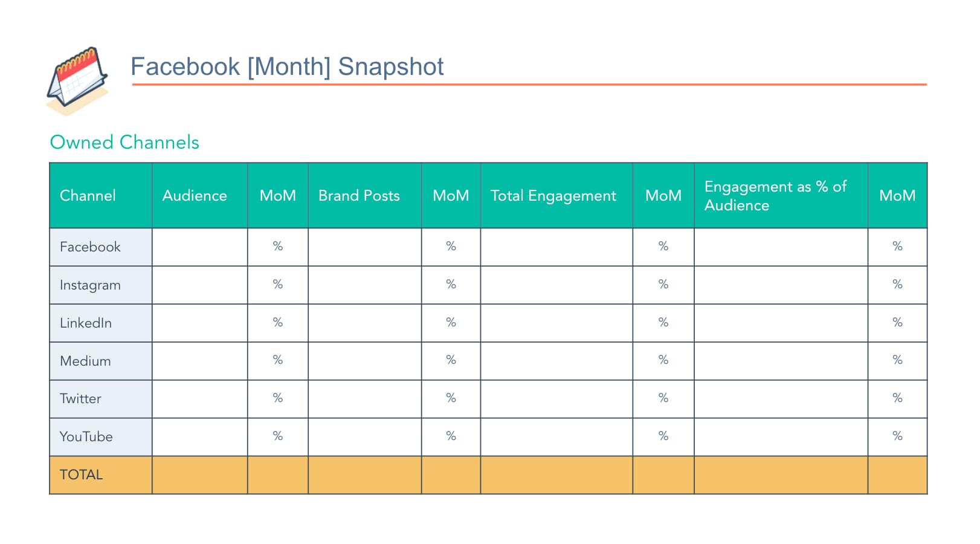Screen dimensions: 980x544
Task: Click the Total Engagement cell for LinkedIn
Action: coord(556,323)
